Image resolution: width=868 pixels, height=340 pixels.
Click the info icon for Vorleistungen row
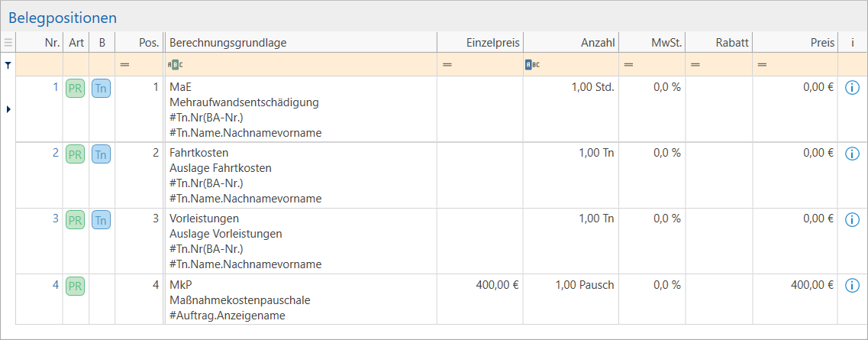[x=852, y=219]
